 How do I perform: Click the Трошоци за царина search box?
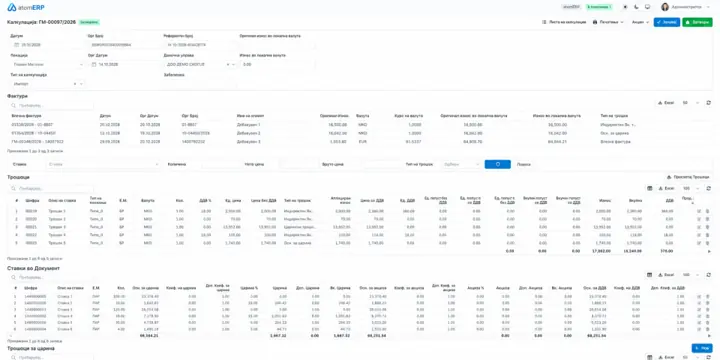(x=51, y=357)
